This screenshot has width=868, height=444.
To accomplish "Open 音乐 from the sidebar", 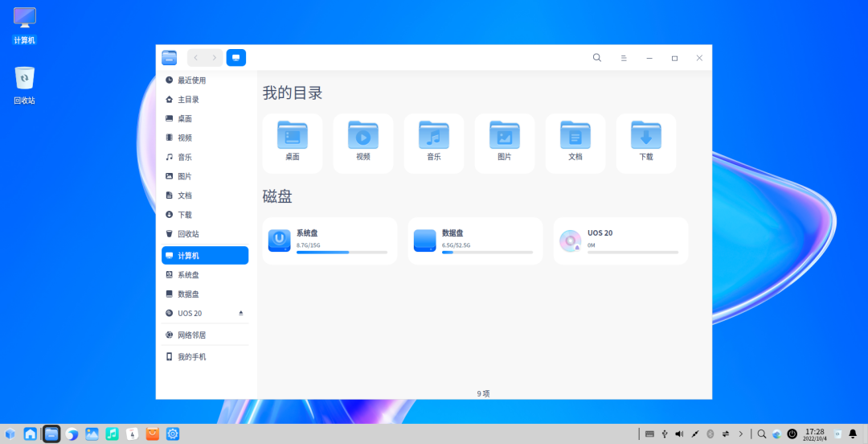I will tap(205, 158).
